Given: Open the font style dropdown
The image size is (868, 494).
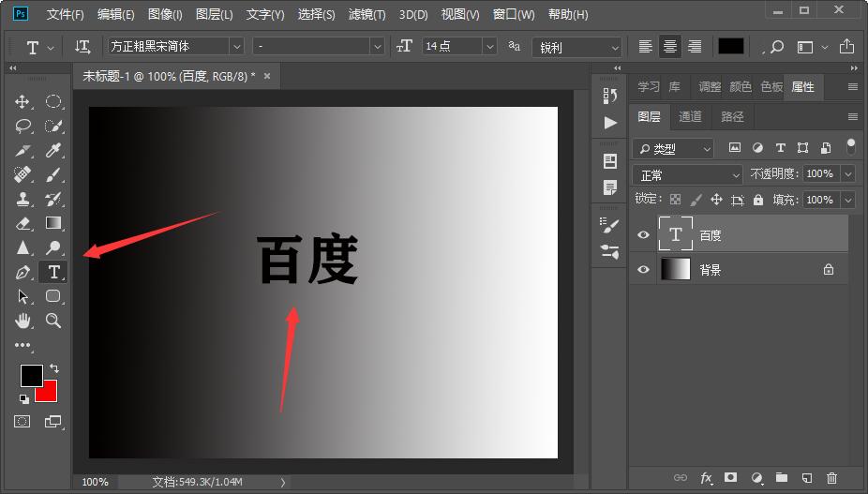Looking at the screenshot, I should tap(378, 47).
